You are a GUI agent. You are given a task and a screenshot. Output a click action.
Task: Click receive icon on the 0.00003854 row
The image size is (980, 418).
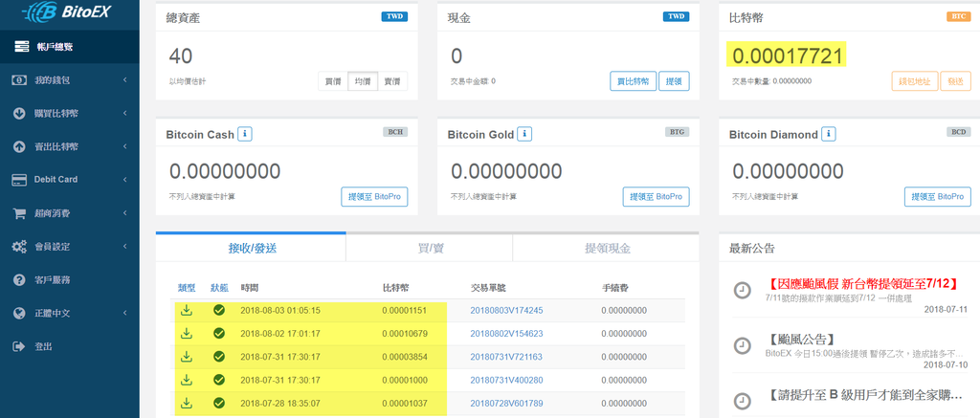(187, 356)
